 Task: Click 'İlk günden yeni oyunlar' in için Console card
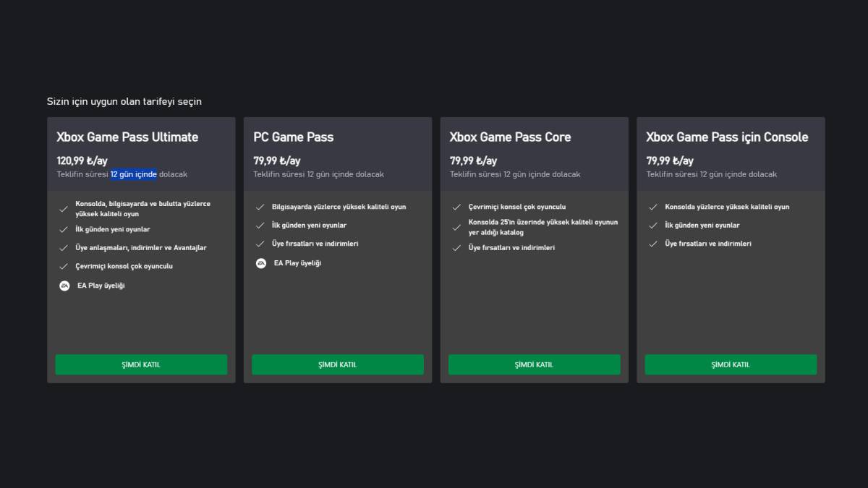[x=702, y=225]
